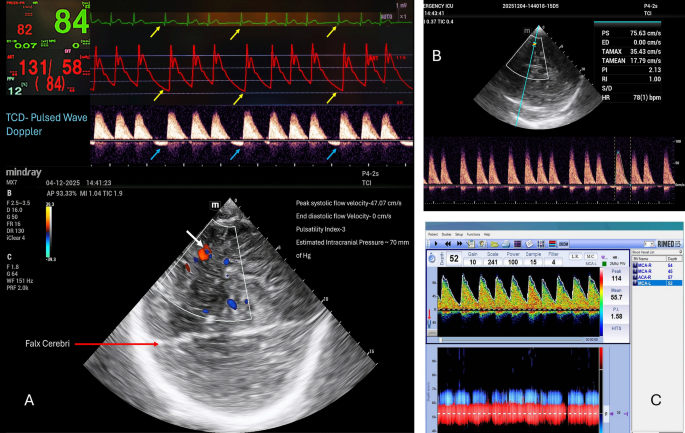This screenshot has height=433, width=685.
Task: Toggle the L.R. button
Action: (x=575, y=256)
